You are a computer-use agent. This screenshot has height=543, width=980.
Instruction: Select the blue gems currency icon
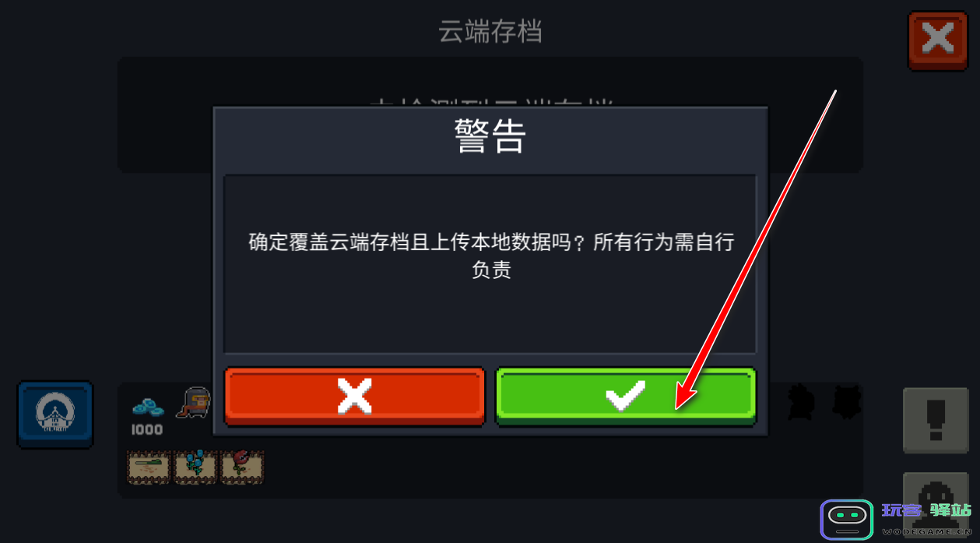coord(148,407)
